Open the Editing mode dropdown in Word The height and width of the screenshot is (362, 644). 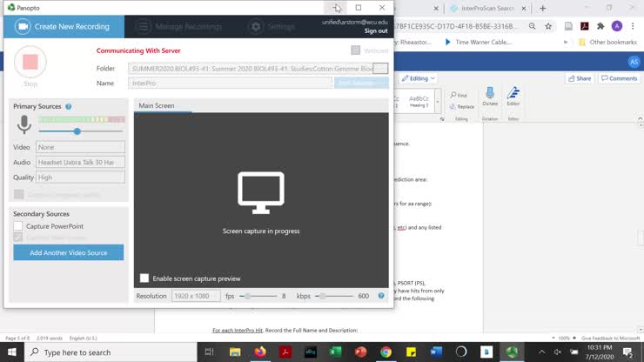418,78
